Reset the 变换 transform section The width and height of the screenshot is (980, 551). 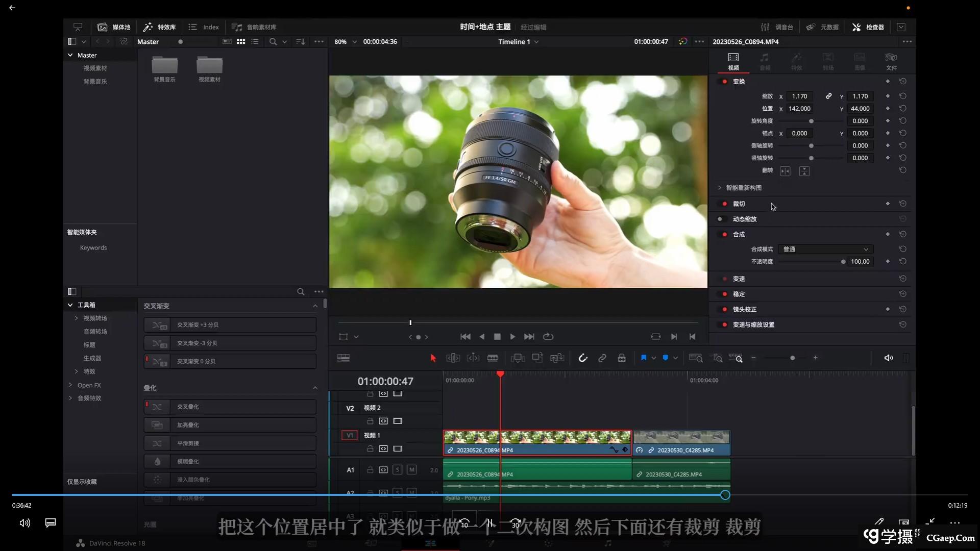point(902,82)
